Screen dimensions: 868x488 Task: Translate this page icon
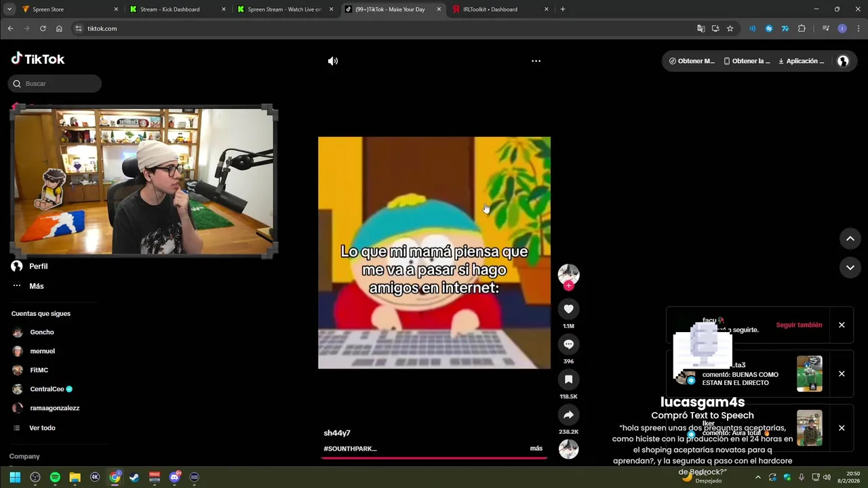(x=701, y=28)
